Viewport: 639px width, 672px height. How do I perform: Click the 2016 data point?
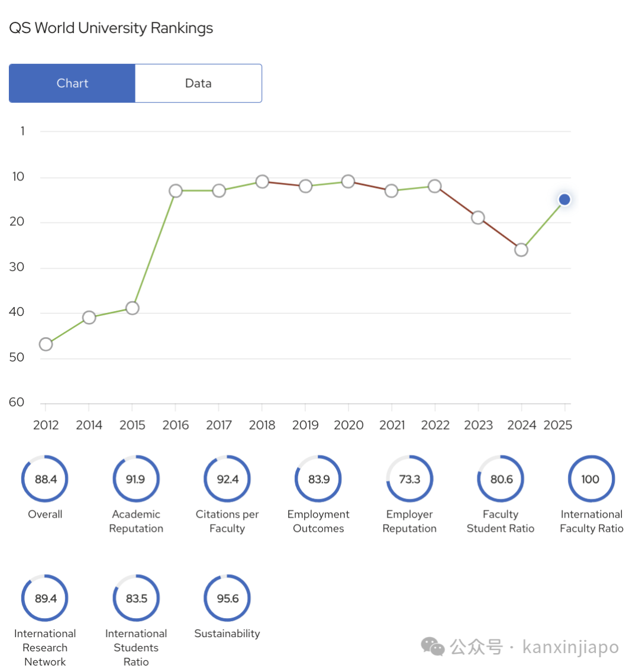pyautogui.click(x=175, y=190)
